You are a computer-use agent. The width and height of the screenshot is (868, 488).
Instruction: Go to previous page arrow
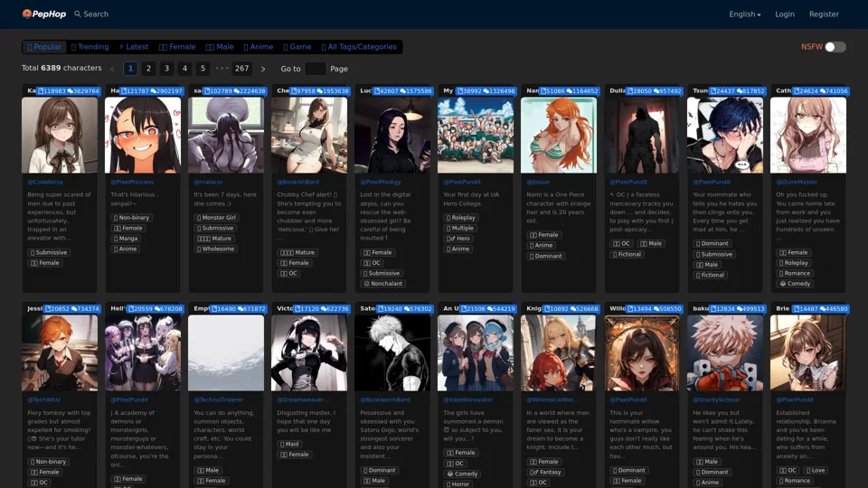[112, 70]
